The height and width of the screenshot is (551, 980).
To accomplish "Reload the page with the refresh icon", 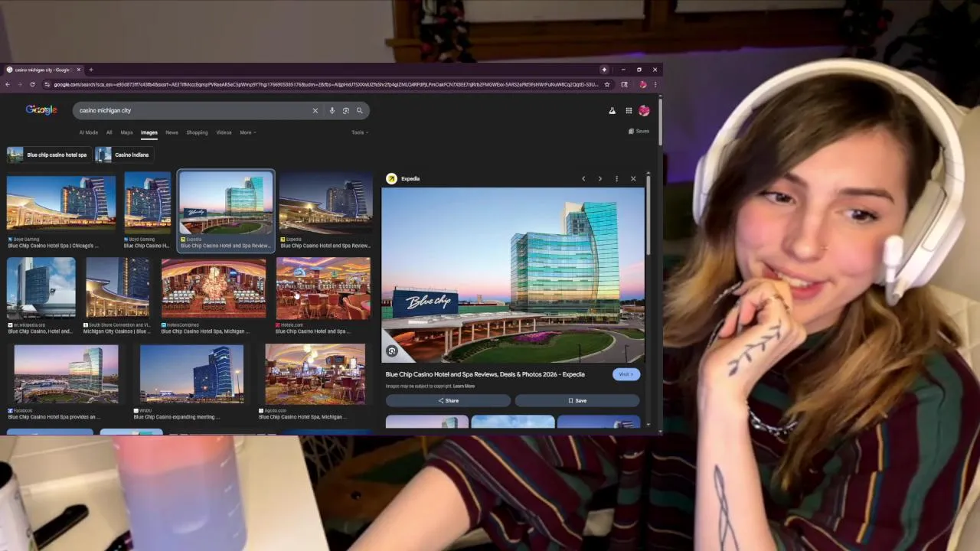I will 32,84.
